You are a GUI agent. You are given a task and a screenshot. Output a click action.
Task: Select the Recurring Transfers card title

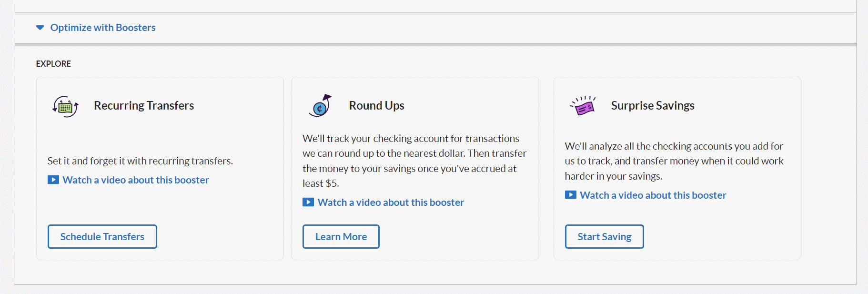[x=144, y=105]
